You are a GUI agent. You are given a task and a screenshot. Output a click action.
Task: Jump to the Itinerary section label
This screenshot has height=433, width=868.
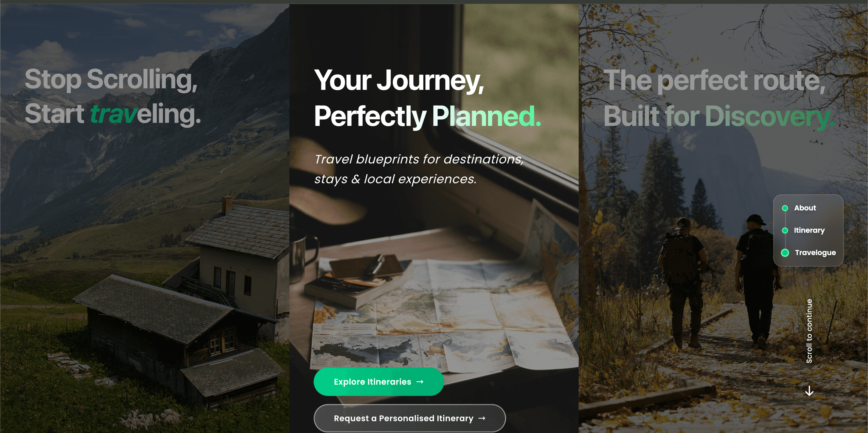(809, 230)
